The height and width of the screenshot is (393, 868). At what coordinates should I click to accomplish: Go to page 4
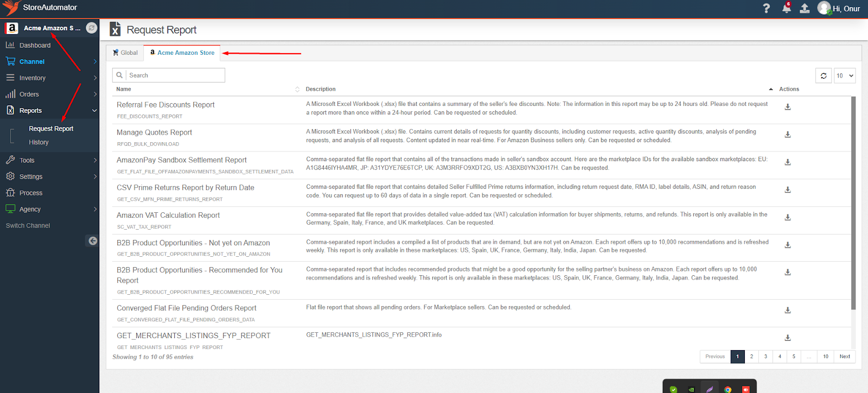[780, 357]
